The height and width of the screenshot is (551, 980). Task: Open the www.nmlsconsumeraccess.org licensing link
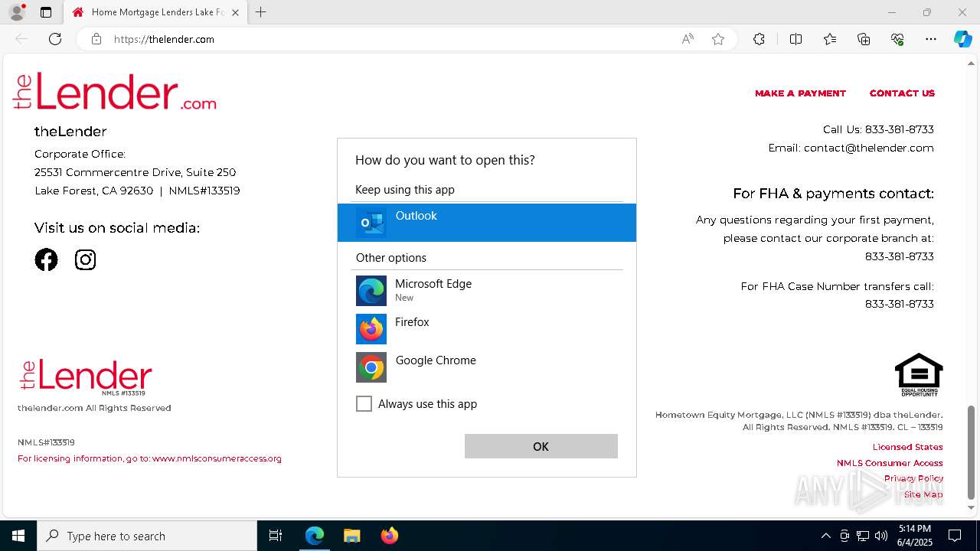point(217,458)
